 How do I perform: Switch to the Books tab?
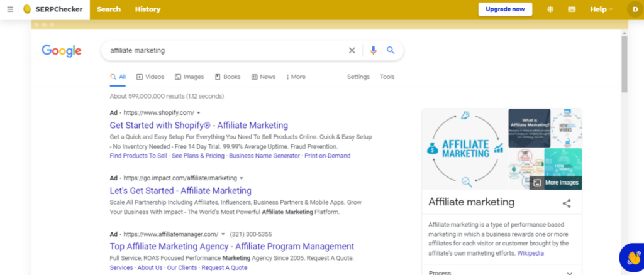pyautogui.click(x=228, y=77)
